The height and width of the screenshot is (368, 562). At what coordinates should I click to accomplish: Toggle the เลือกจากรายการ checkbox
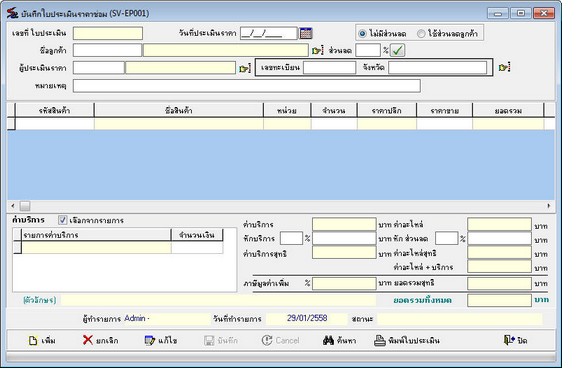63,220
